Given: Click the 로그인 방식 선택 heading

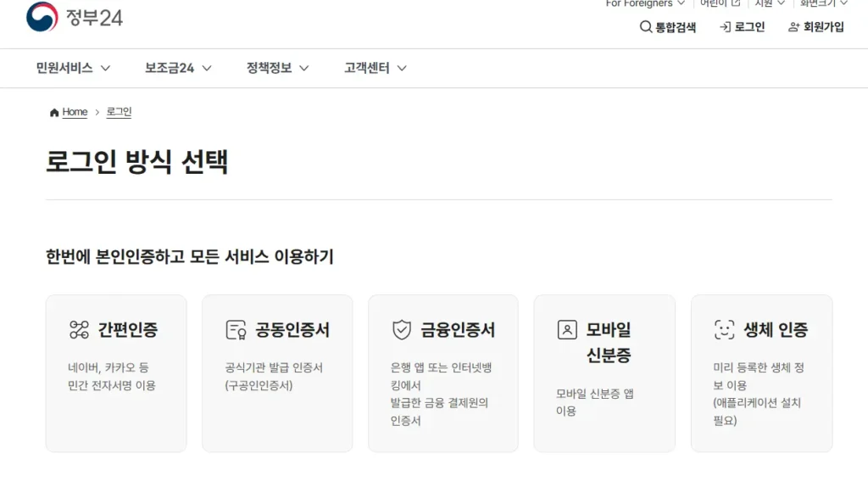Looking at the screenshot, I should [x=136, y=161].
